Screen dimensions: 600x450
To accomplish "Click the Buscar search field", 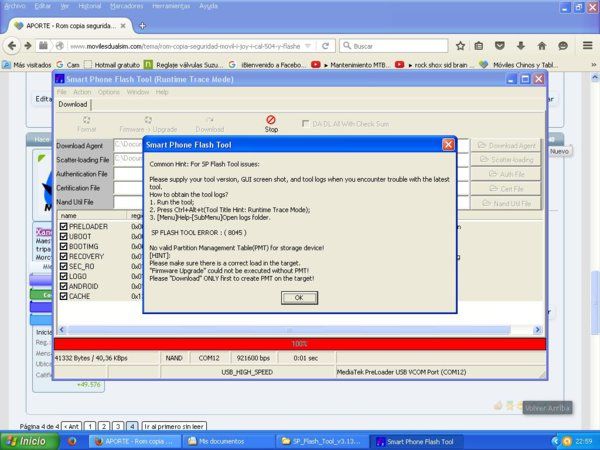I will pos(394,46).
